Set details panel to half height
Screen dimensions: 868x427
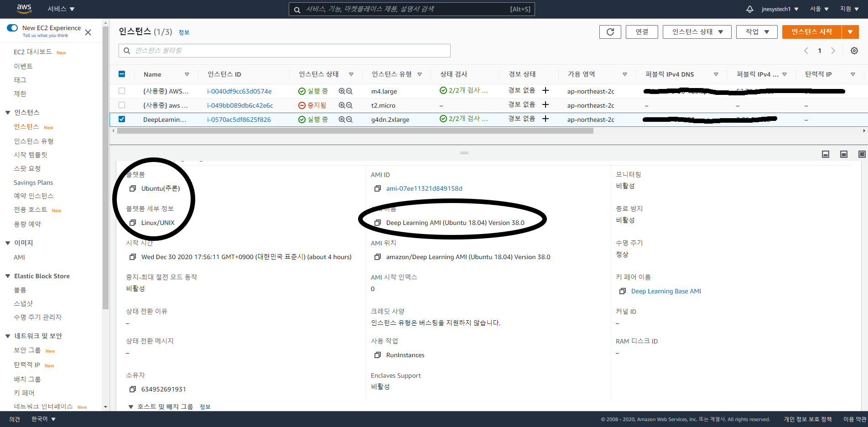(x=844, y=154)
